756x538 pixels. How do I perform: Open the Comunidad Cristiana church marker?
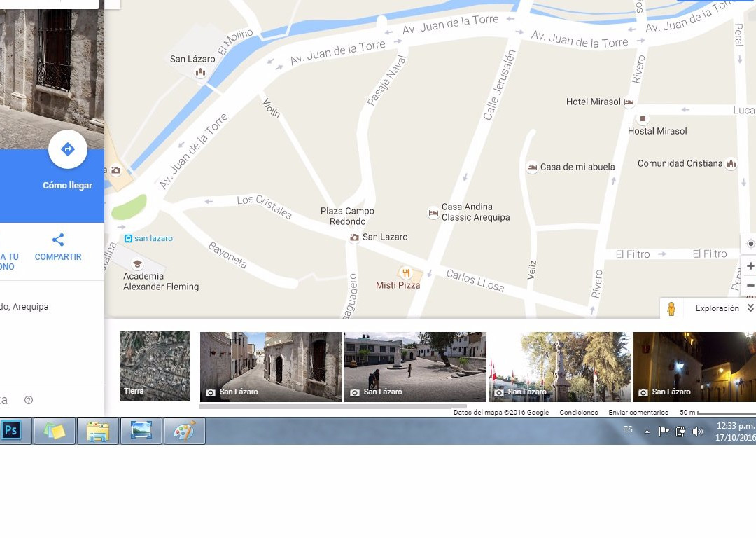[731, 164]
